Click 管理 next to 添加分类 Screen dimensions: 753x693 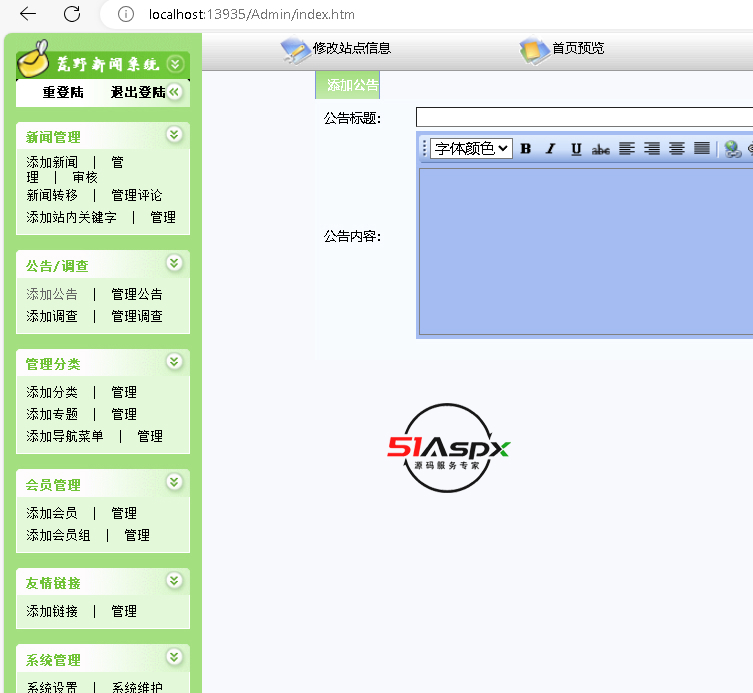124,392
